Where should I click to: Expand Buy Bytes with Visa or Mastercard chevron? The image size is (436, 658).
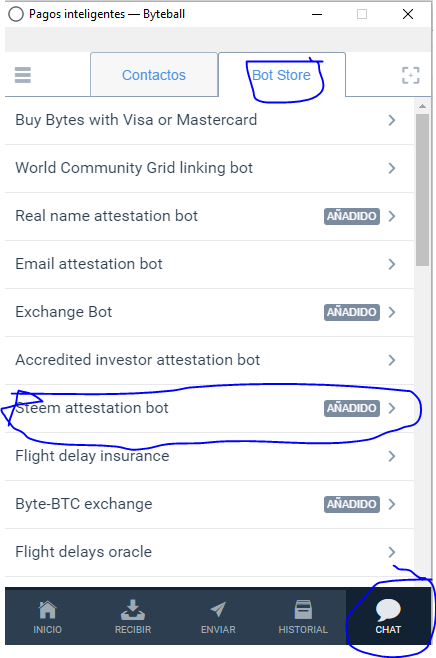point(392,120)
